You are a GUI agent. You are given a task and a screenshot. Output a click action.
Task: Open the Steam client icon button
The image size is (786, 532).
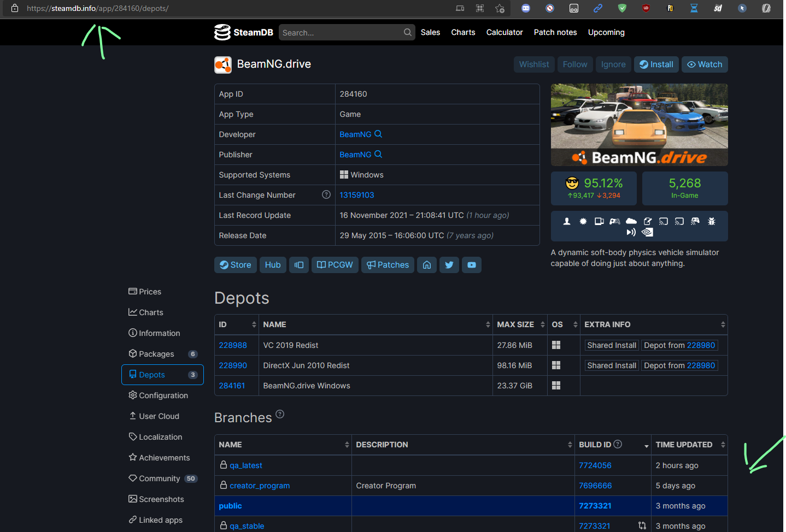coord(299,265)
